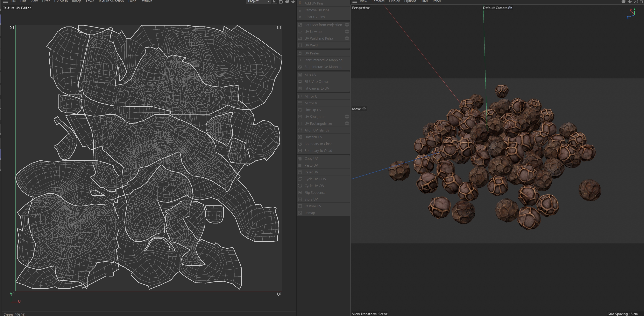644x316 pixels.
Task: Click the Mirror U icon
Action: click(300, 96)
